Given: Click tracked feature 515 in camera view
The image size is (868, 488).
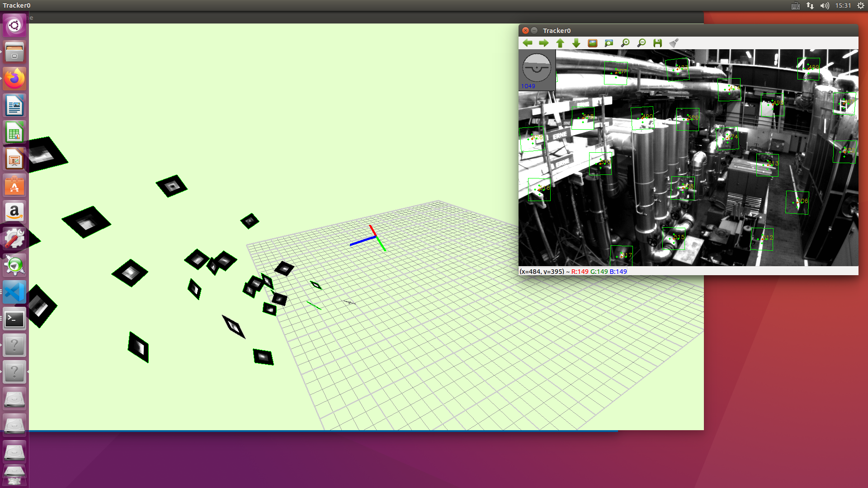Looking at the screenshot, I should 674,238.
